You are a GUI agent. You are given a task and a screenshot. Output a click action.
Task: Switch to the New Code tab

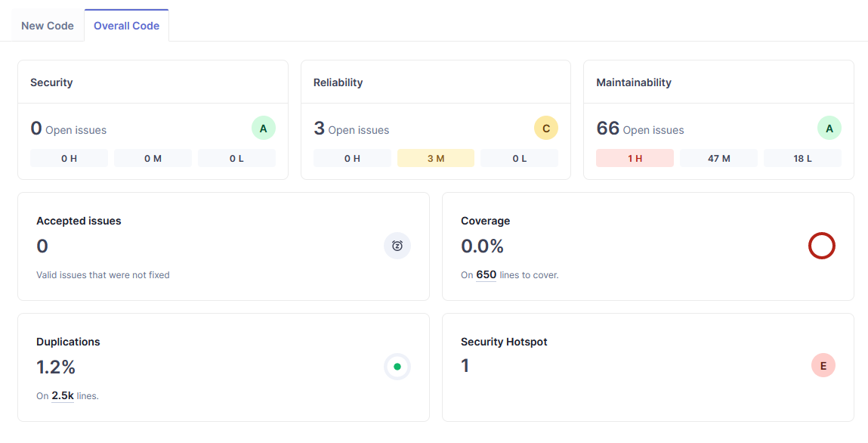coord(48,26)
